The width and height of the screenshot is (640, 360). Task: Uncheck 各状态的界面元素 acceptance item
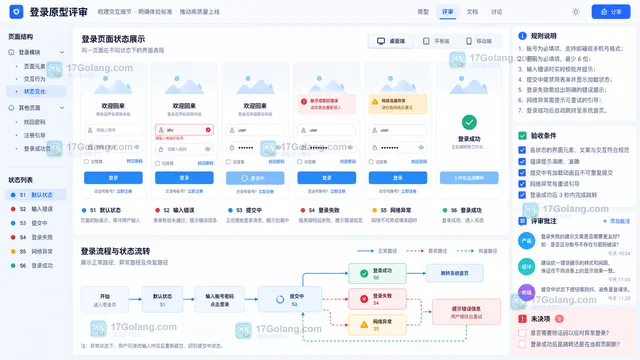click(x=522, y=150)
